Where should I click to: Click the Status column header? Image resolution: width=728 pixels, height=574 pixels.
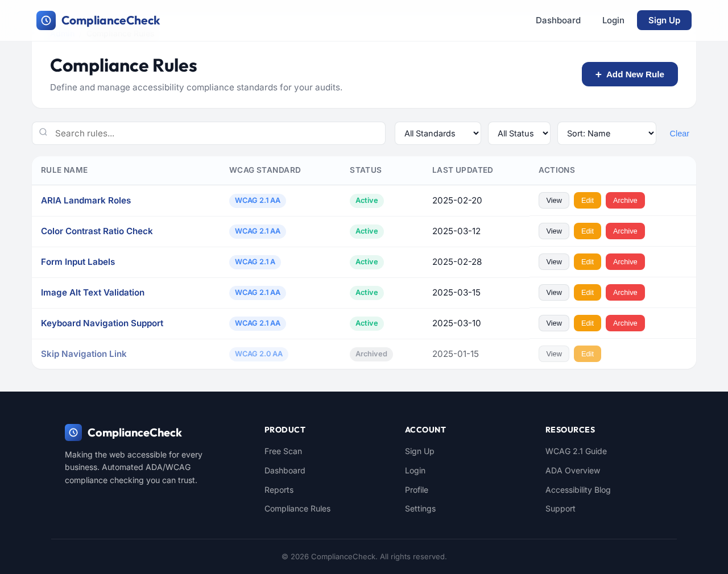coord(366,170)
